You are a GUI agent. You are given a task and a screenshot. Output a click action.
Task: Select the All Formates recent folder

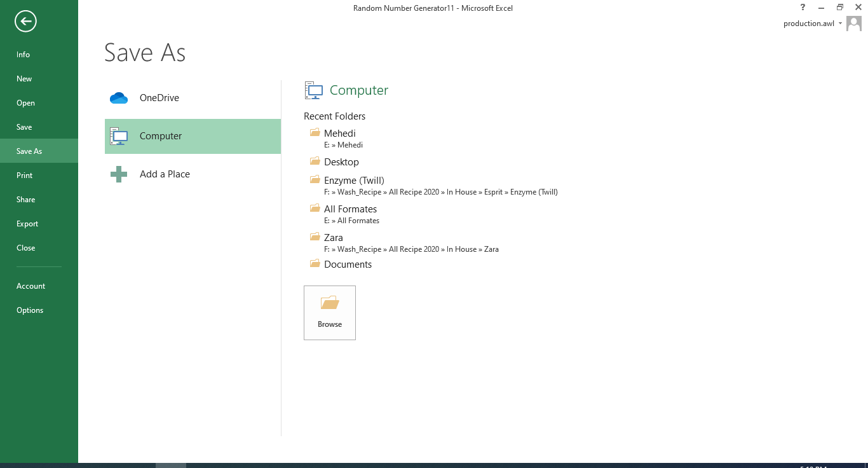tap(350, 209)
